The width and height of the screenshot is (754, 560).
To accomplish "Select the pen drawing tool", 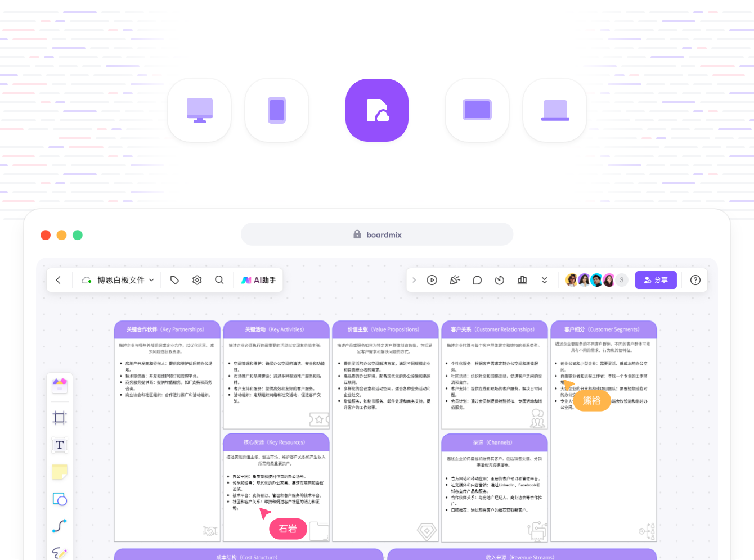I will [60, 553].
